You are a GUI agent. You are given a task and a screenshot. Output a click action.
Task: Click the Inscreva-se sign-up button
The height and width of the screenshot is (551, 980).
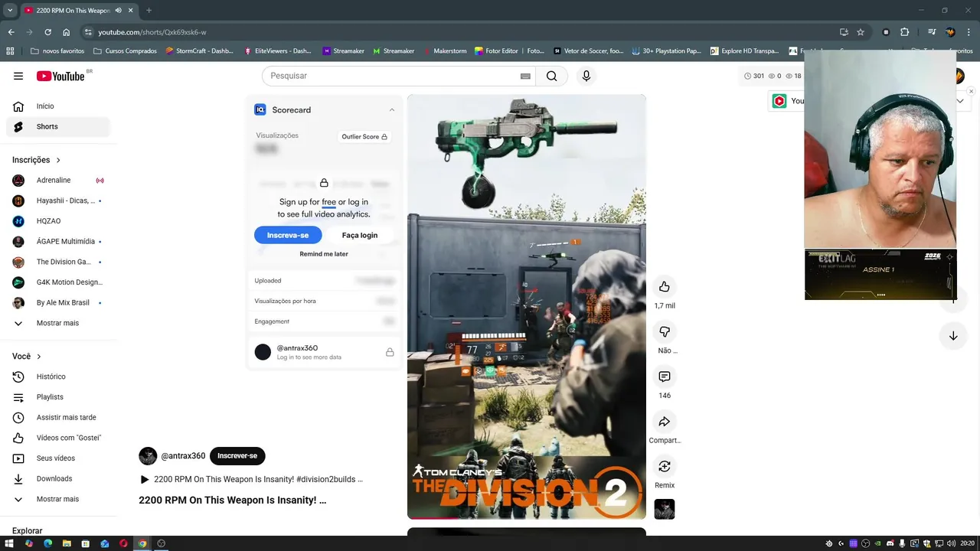pyautogui.click(x=288, y=235)
